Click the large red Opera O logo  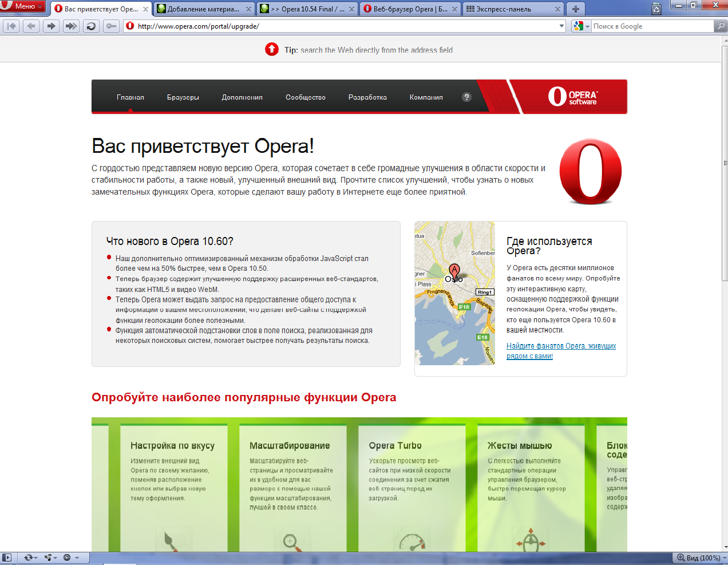click(591, 172)
